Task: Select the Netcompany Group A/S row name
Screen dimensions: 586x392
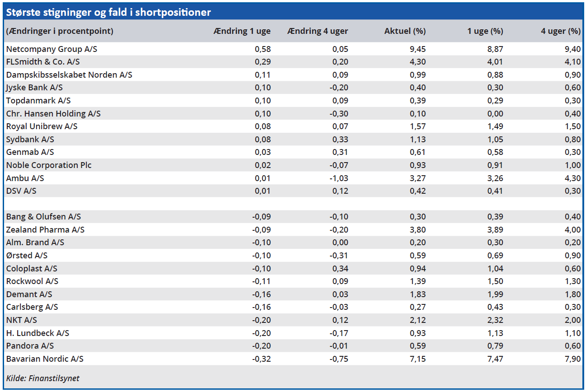Action: [51, 49]
